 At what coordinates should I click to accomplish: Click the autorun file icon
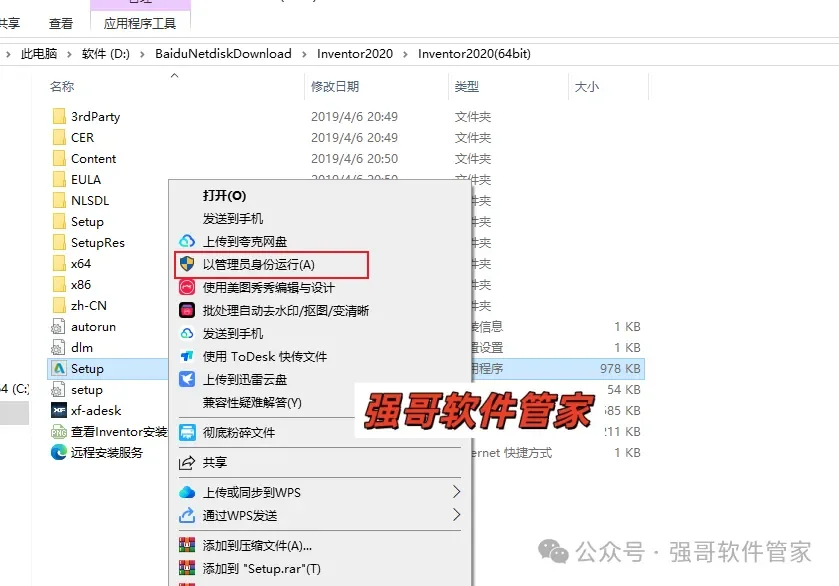click(x=58, y=326)
